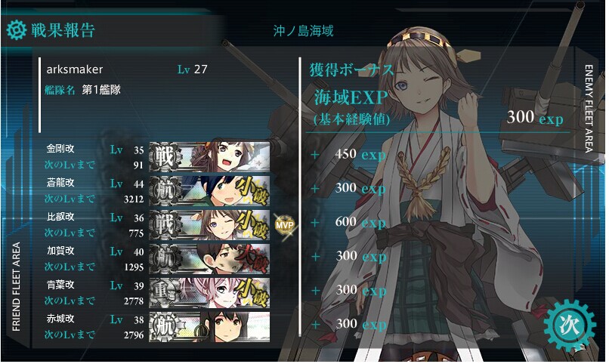Select the 加賀改 heavily damaged banner
This screenshot has width=609, height=364.
pyautogui.click(x=209, y=259)
